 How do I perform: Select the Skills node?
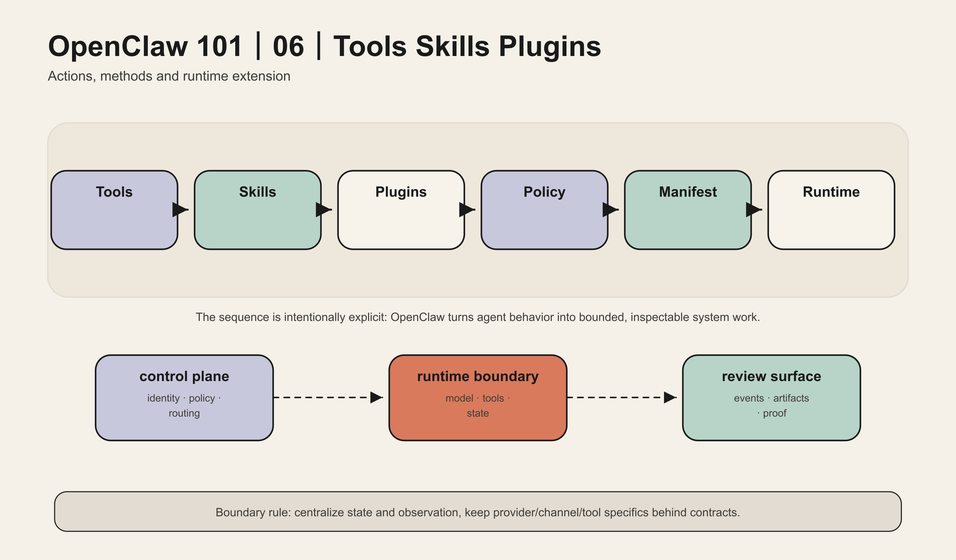click(x=257, y=210)
